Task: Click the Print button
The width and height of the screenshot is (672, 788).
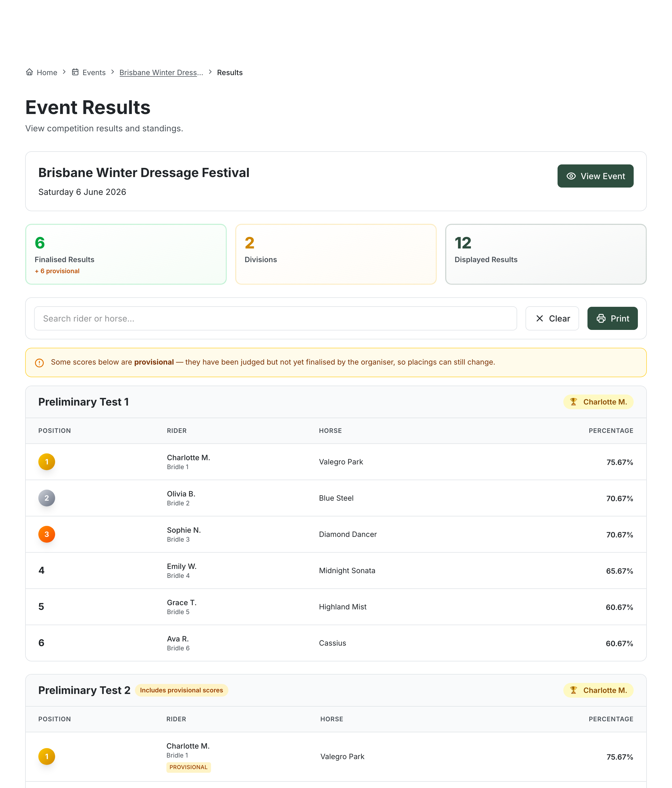Action: 612,318
